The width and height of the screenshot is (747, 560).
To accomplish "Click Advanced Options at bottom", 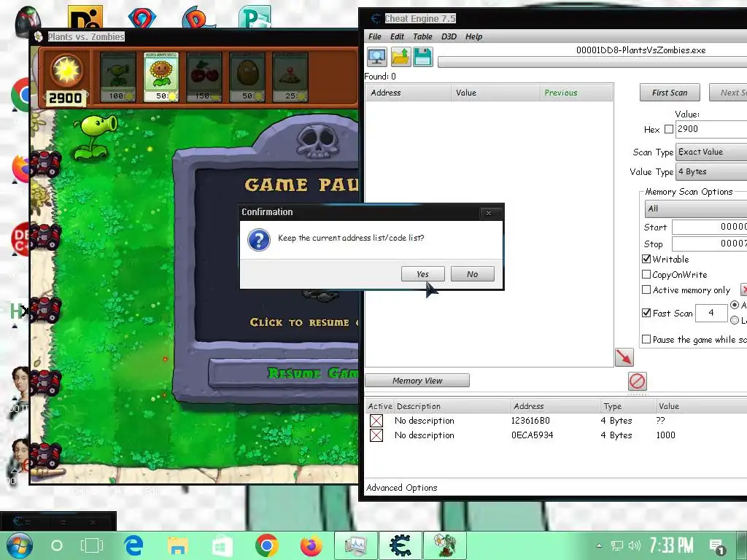I will click(x=402, y=488).
